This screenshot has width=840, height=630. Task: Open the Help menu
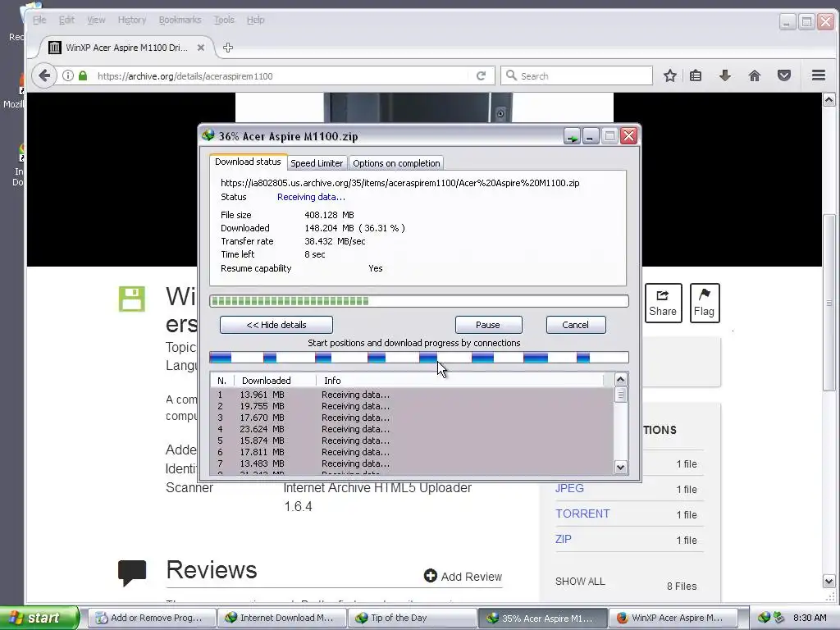click(x=256, y=20)
